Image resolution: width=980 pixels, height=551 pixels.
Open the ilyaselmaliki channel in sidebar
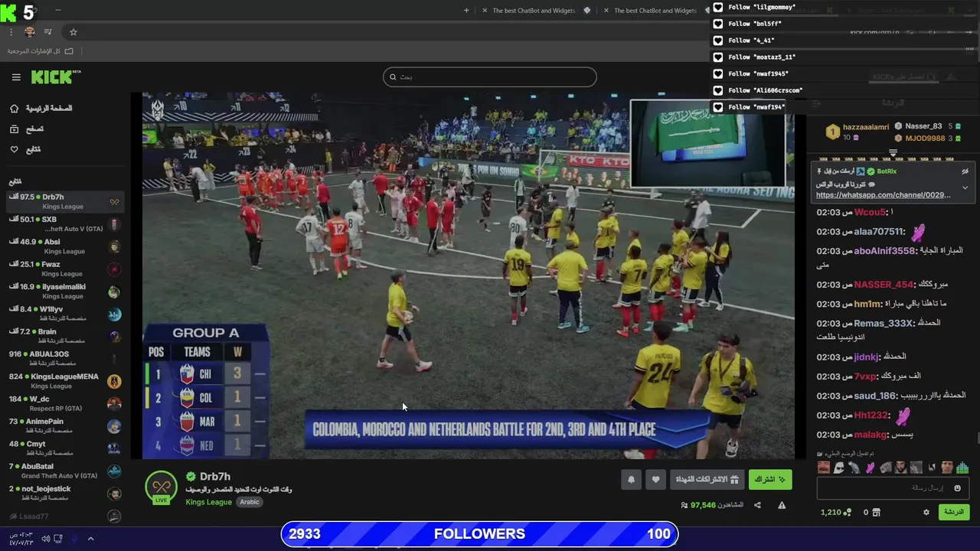[x=65, y=292]
